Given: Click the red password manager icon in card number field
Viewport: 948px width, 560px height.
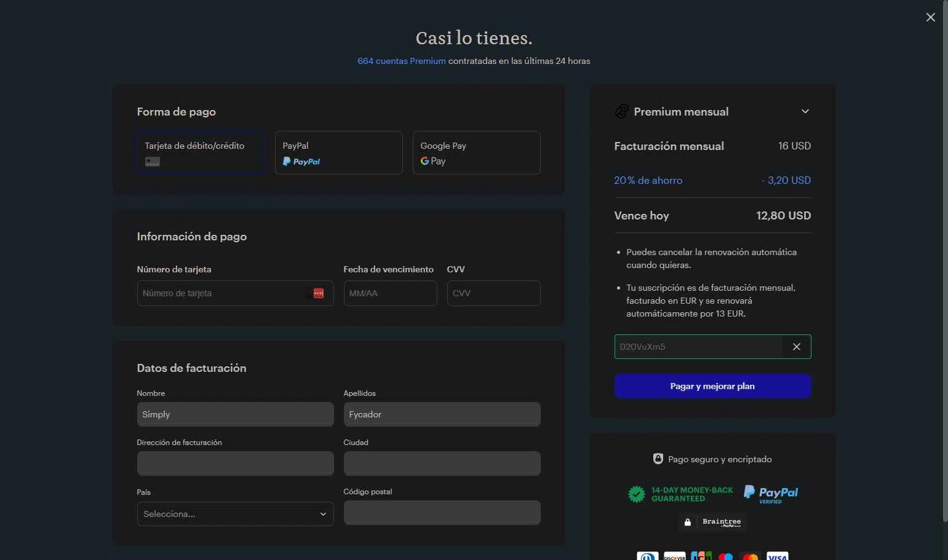Looking at the screenshot, I should (x=319, y=293).
